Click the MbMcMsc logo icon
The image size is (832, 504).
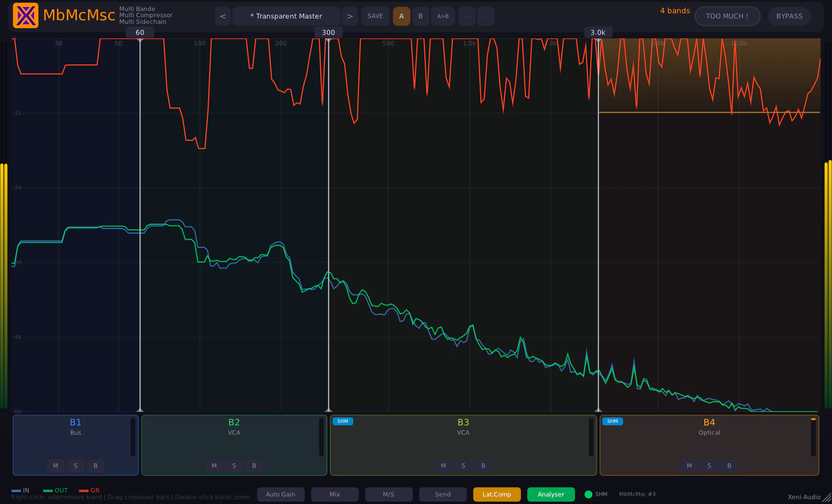26,15
